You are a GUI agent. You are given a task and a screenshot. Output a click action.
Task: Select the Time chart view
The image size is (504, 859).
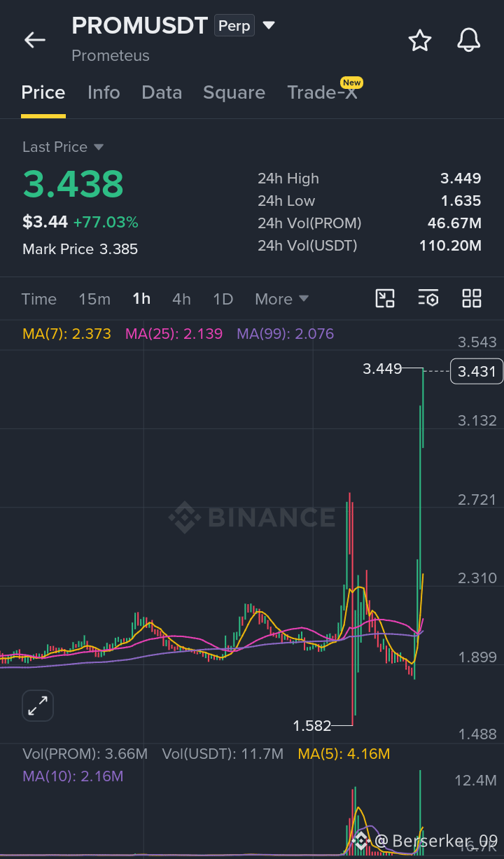39,299
